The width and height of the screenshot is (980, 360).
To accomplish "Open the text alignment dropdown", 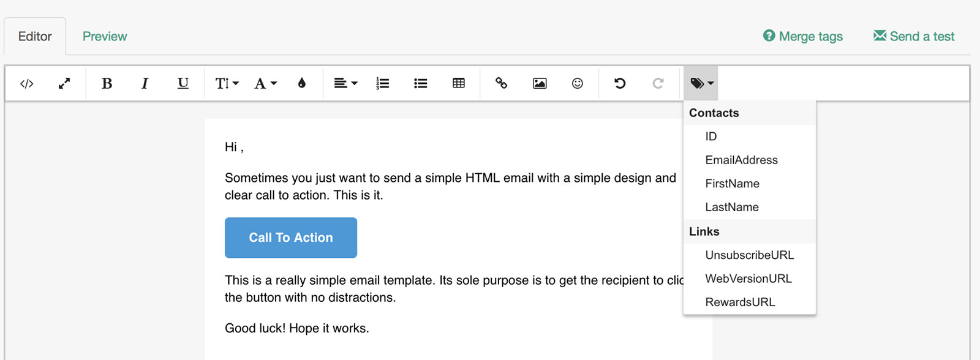I will click(345, 83).
